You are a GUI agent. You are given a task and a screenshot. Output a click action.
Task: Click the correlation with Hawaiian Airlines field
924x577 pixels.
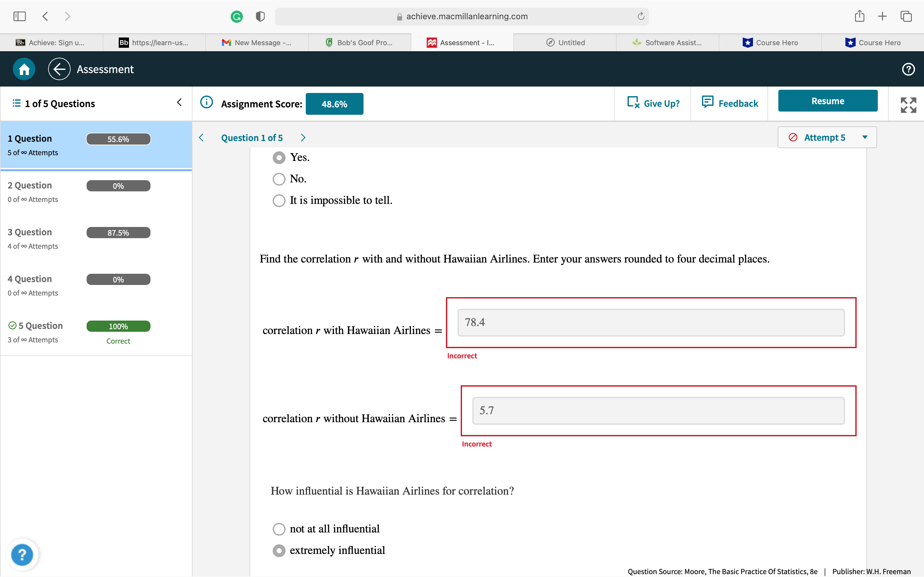(651, 322)
